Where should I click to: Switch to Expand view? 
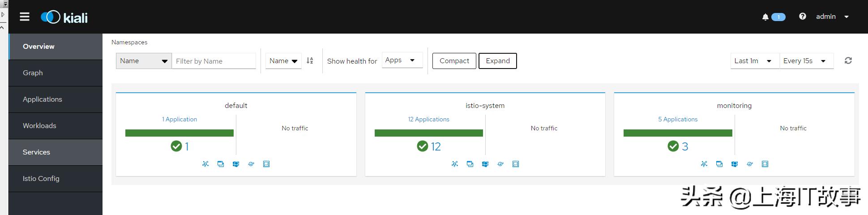click(497, 61)
